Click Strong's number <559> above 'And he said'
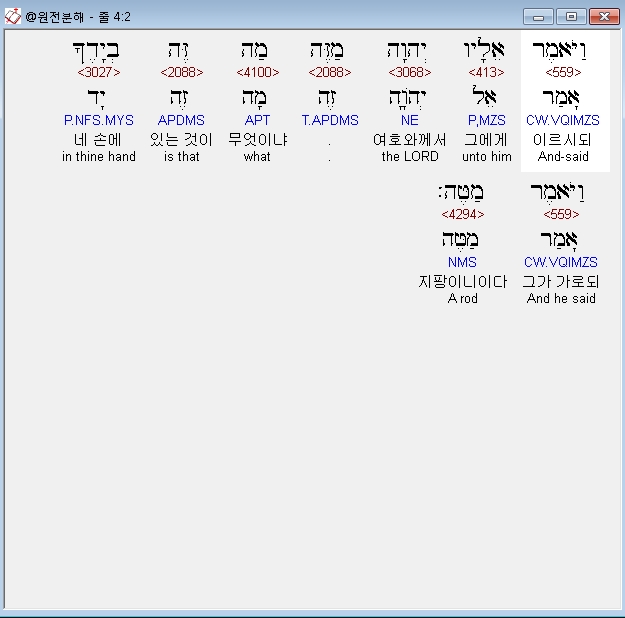The height and width of the screenshot is (618, 625). (x=561, y=215)
